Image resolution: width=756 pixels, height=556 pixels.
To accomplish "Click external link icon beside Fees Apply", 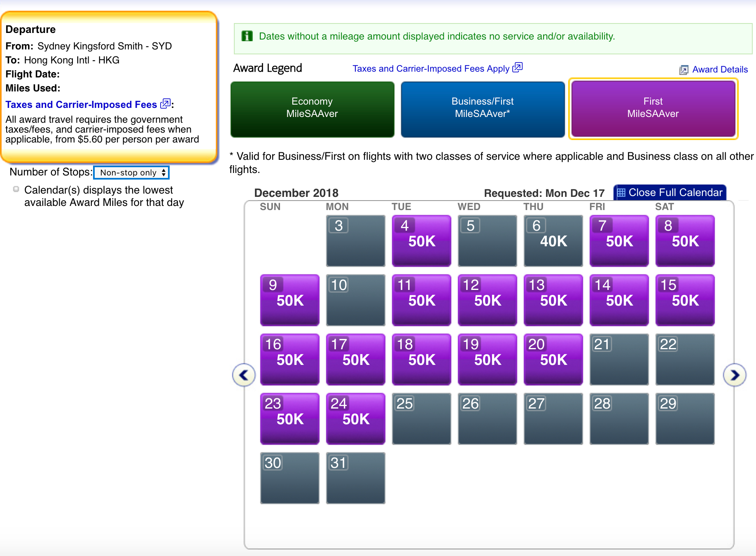I will pos(518,68).
